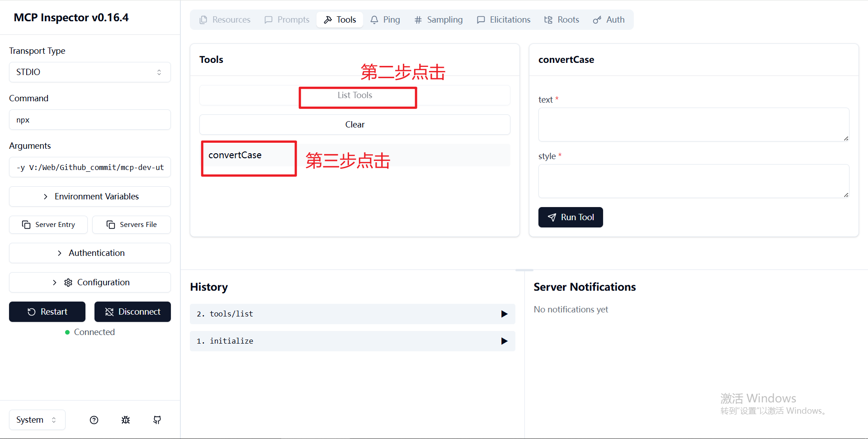The image size is (868, 439).
Task: Focus the Command input field
Action: [90, 120]
